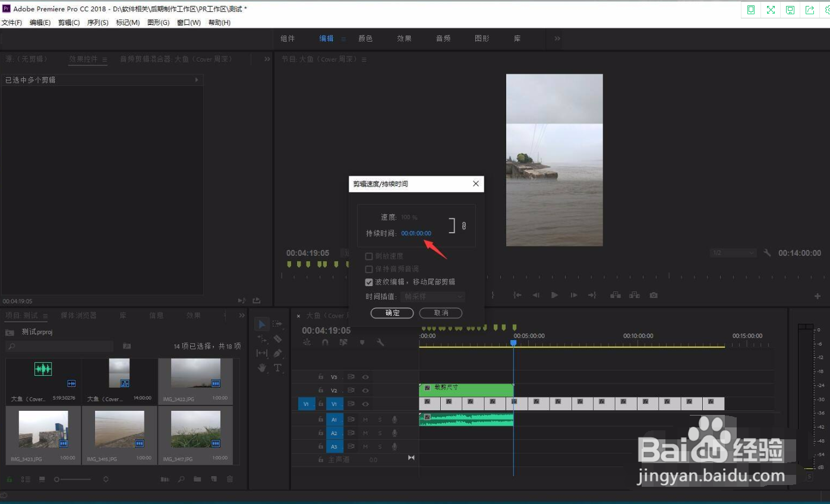
Task: Click the 持续时间 00:01:00:00 value field
Action: pos(416,233)
